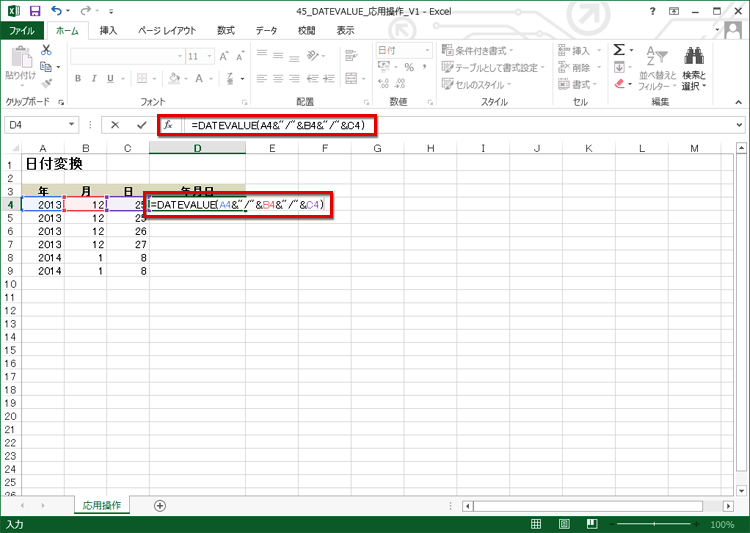Switch to the 校閲 ribbon tab
This screenshot has width=750, height=533.
point(307,31)
